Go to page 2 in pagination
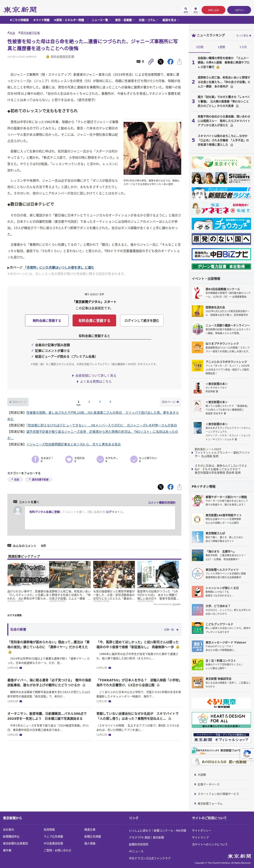The width and height of the screenshot is (254, 868). click(x=89, y=402)
